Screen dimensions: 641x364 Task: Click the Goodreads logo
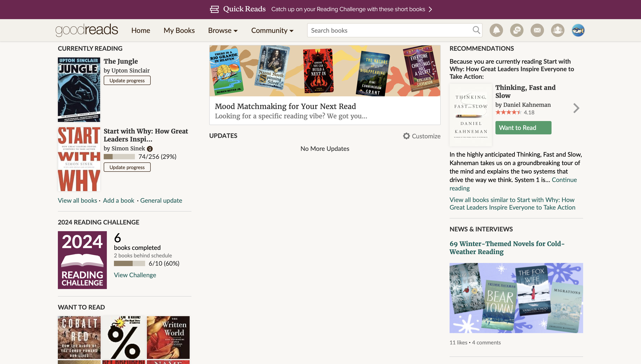[x=87, y=30]
